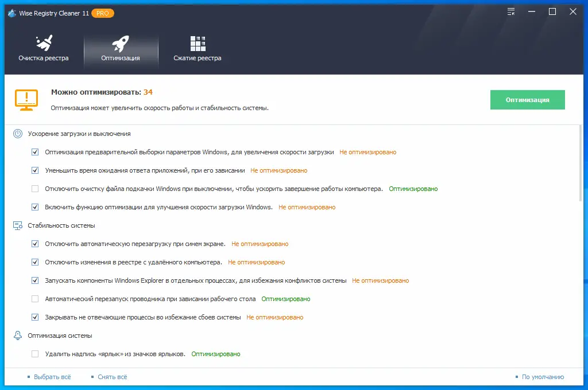588x390 pixels.
Task: Click Оптимизировано status next to значков ярлыков
Action: pos(216,354)
